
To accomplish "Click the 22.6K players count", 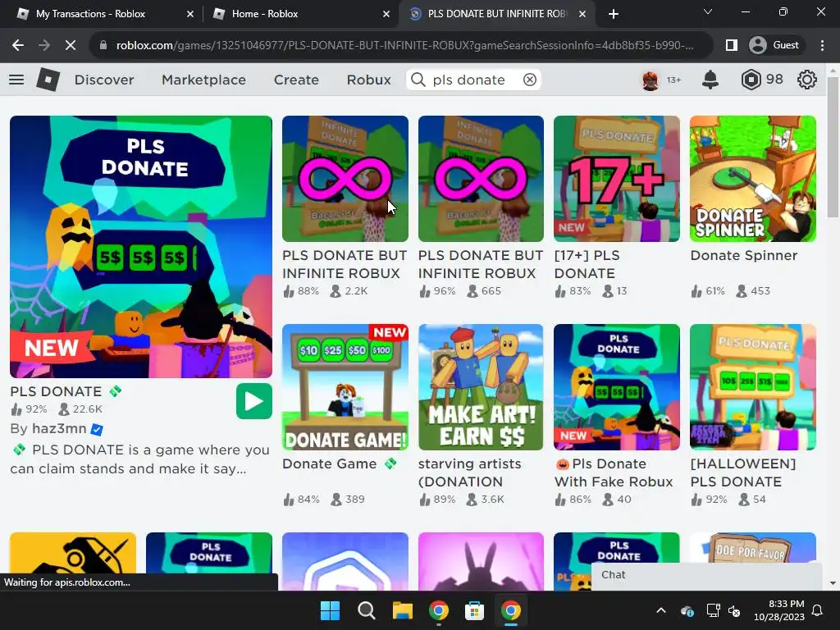I will [x=87, y=409].
